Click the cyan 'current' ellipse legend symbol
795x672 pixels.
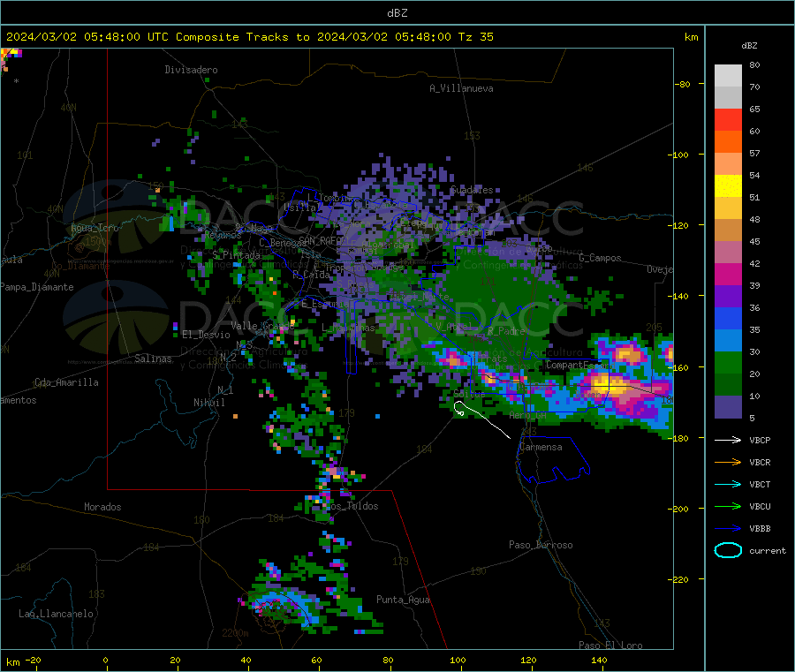click(728, 550)
